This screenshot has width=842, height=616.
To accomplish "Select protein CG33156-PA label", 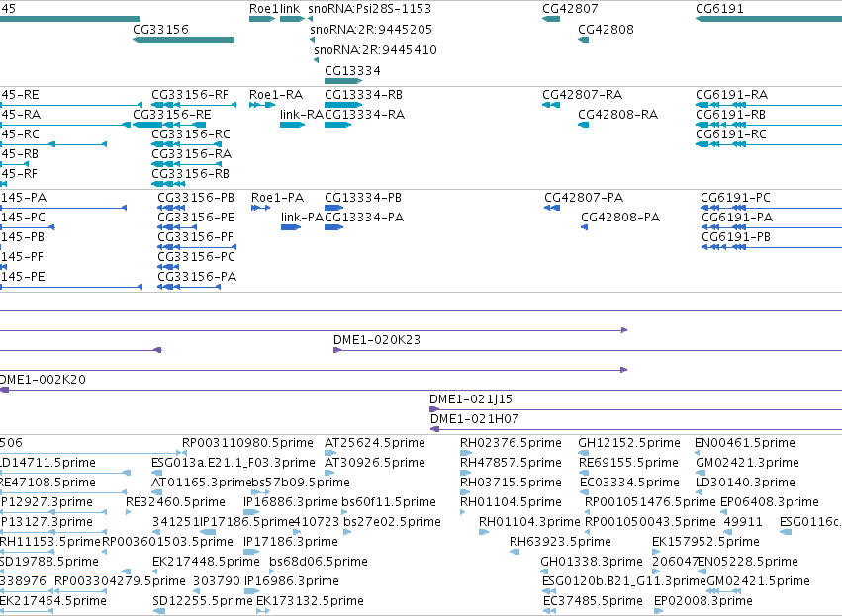I will click(197, 278).
